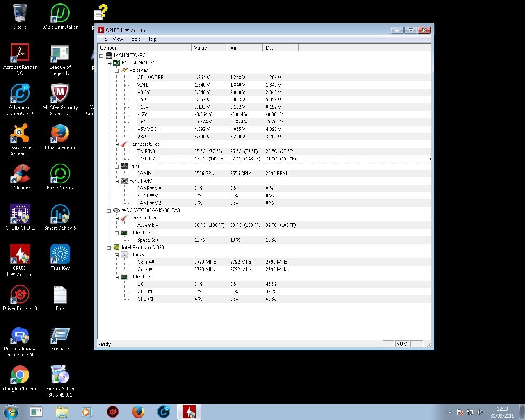This screenshot has height=420, width=525.
Task: Select the Space (c:) utilization row
Action: (x=283, y=240)
